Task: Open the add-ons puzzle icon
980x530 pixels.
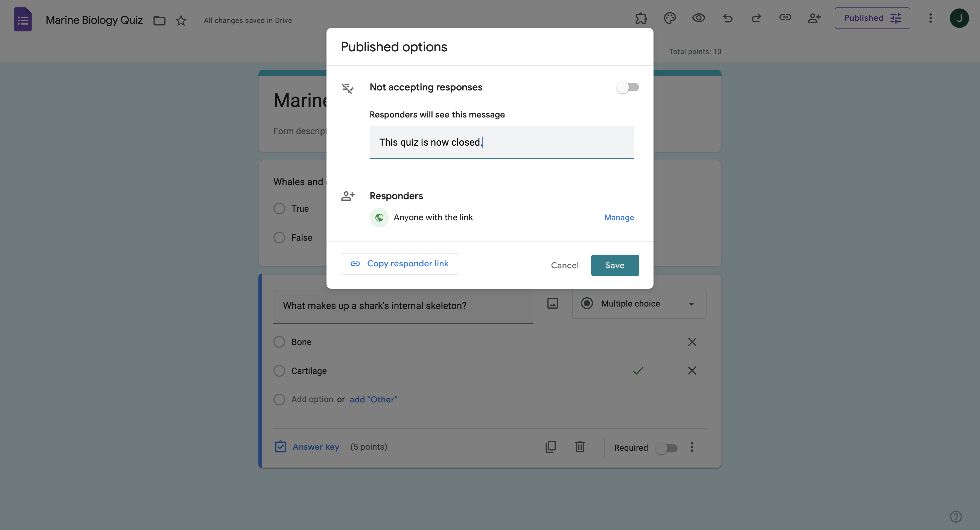Action: tap(641, 18)
